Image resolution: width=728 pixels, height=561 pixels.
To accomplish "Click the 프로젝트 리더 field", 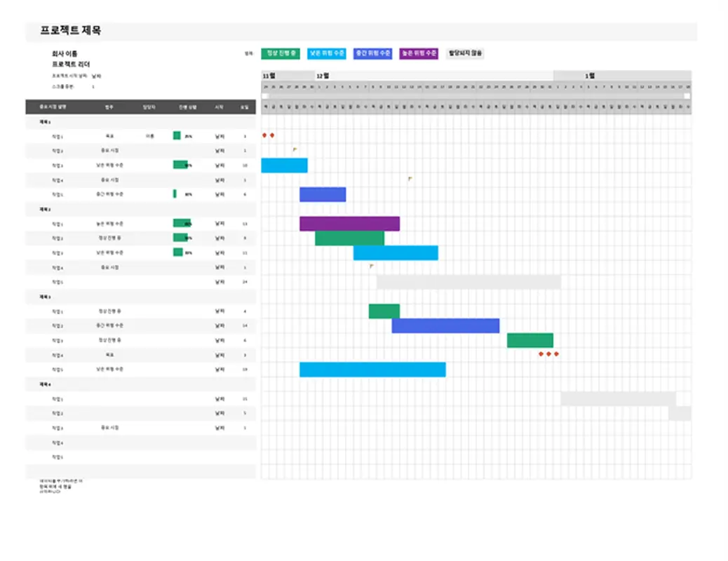I will click(x=71, y=64).
